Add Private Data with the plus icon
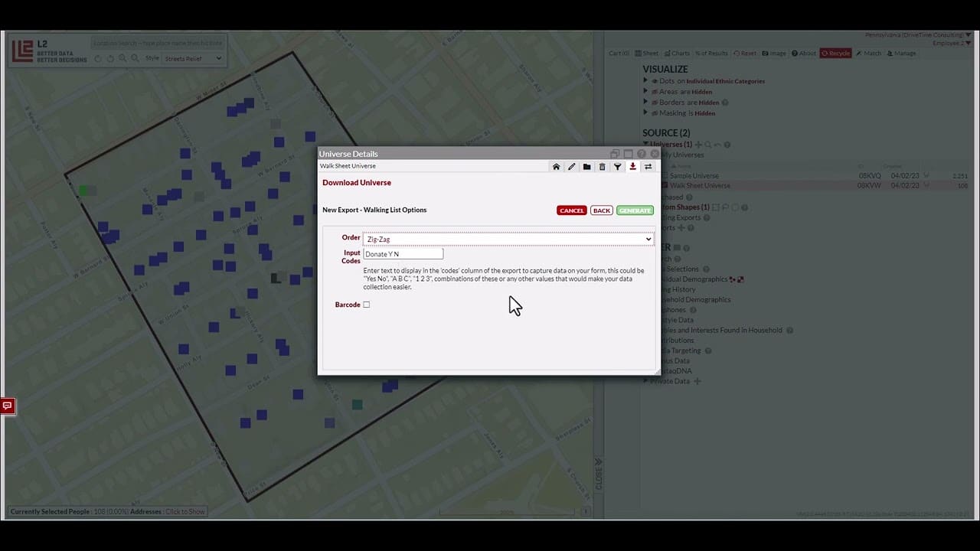The width and height of the screenshot is (980, 551). tap(697, 381)
